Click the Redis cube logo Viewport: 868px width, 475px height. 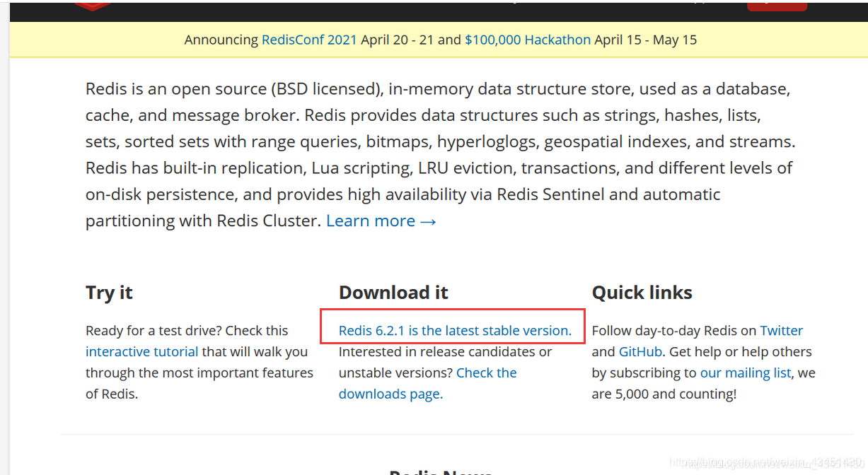tap(92, 6)
